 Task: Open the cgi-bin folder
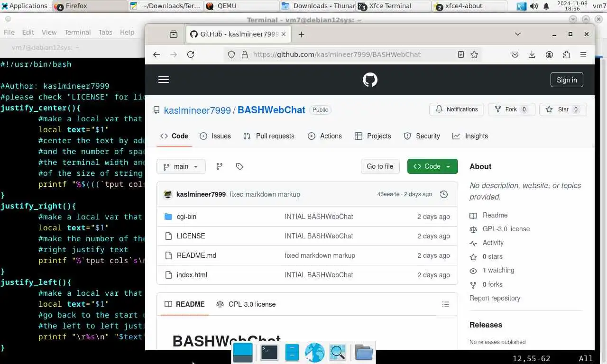(186, 217)
